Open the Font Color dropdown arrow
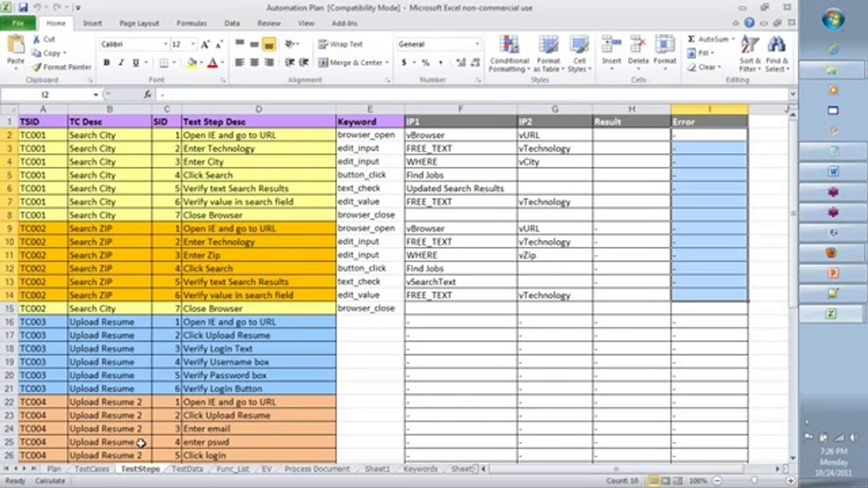This screenshot has width=868, height=488. click(x=222, y=62)
